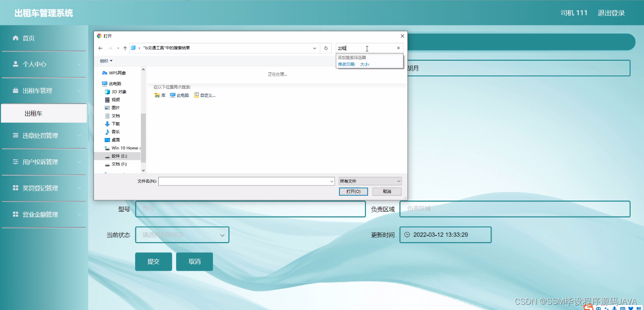Open the 组织 dropdown menu
644x310 pixels.
point(106,60)
